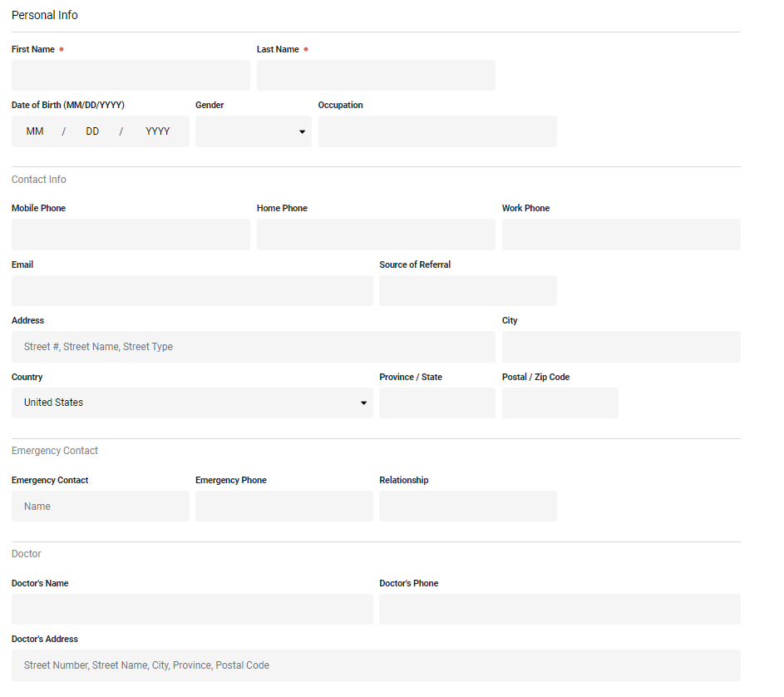This screenshot has height=697, width=784.
Task: Click the Mobile Phone input field
Action: [x=131, y=234]
